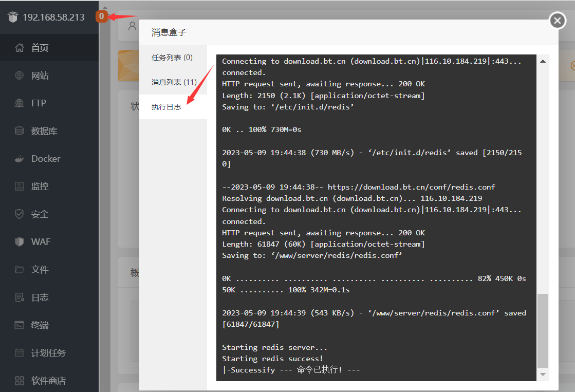Switch to 任务列表 (0) tab
575x392 pixels.
click(x=173, y=58)
